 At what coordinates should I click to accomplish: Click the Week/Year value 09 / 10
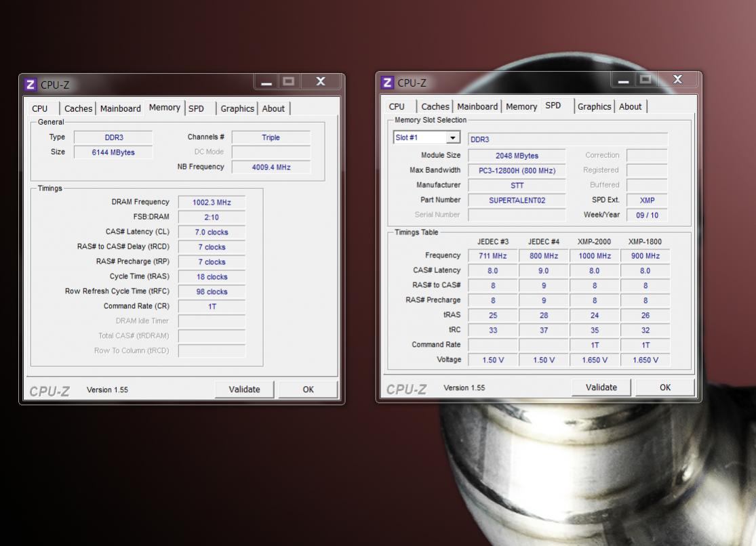[x=647, y=215]
